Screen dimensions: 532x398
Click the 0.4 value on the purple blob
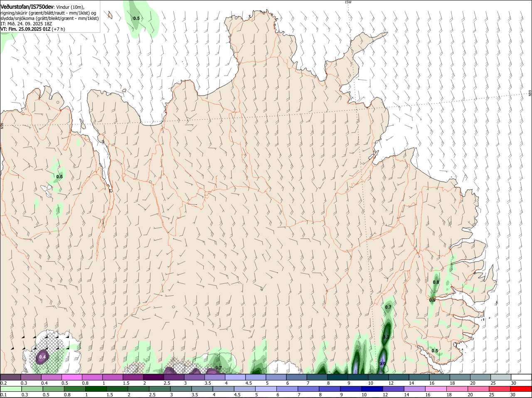click(42, 357)
